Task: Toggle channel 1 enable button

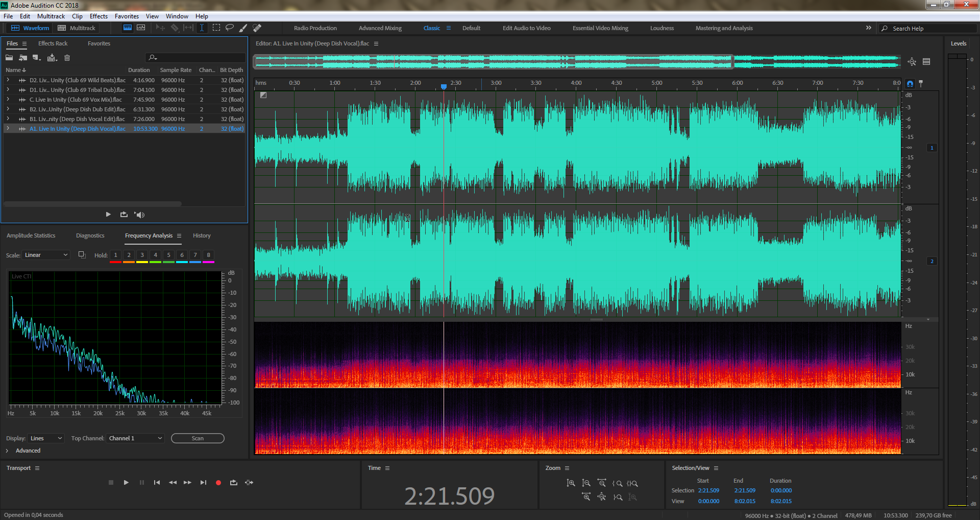Action: [932, 148]
